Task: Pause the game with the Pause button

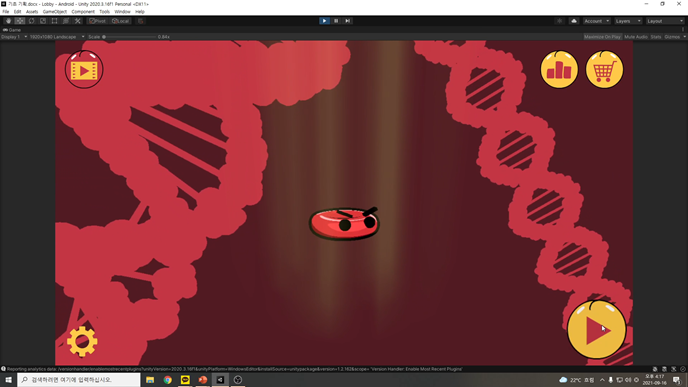Action: [336, 21]
